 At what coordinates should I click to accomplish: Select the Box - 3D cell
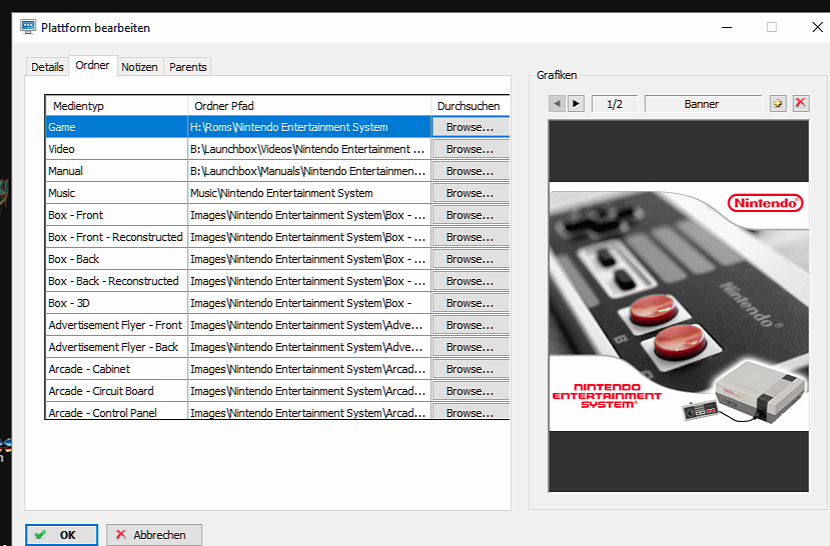pyautogui.click(x=116, y=303)
